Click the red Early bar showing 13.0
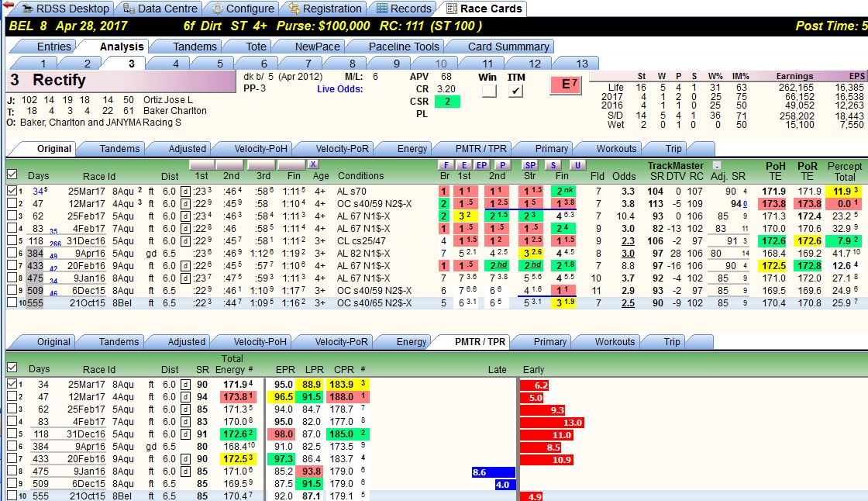Viewport: 868px width, 501px height. 552,423
